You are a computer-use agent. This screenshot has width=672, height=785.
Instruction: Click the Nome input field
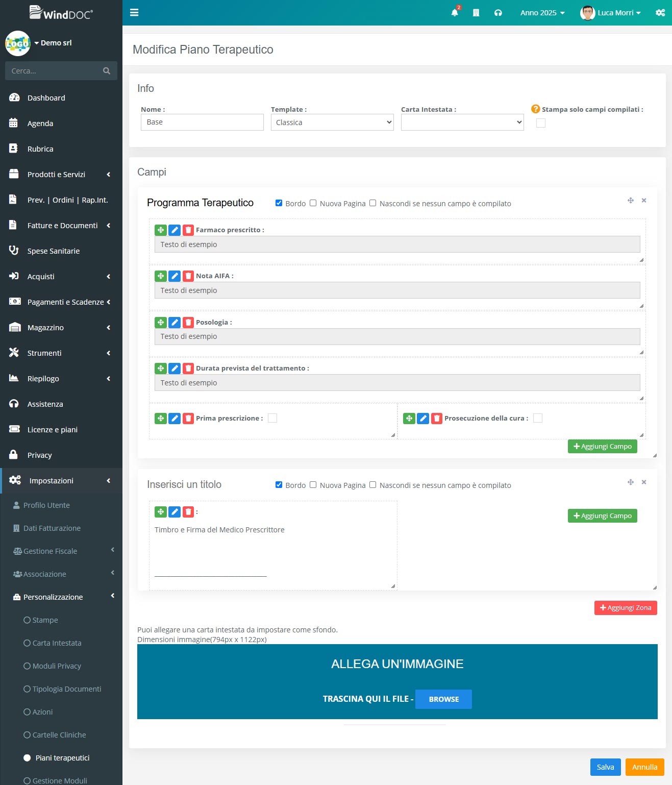coord(202,122)
